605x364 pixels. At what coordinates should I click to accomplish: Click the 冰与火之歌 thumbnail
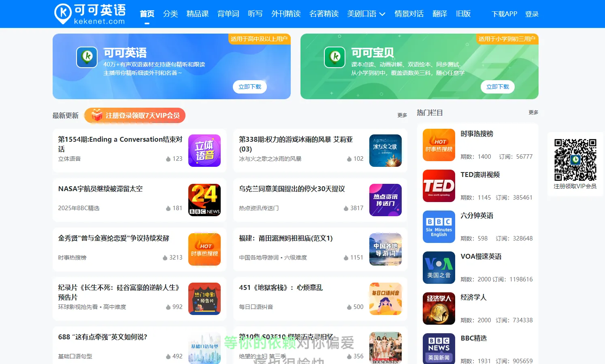pos(386,151)
